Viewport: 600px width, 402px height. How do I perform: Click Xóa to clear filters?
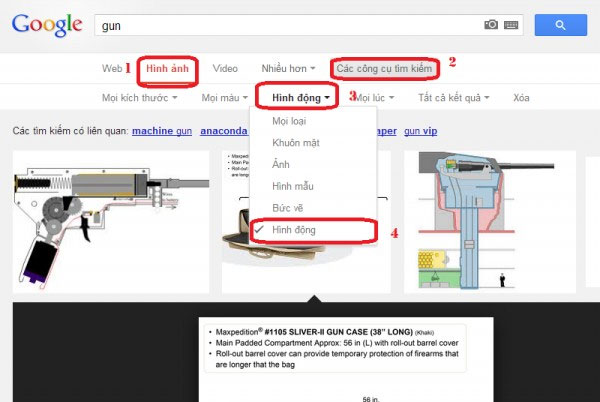[x=522, y=98]
